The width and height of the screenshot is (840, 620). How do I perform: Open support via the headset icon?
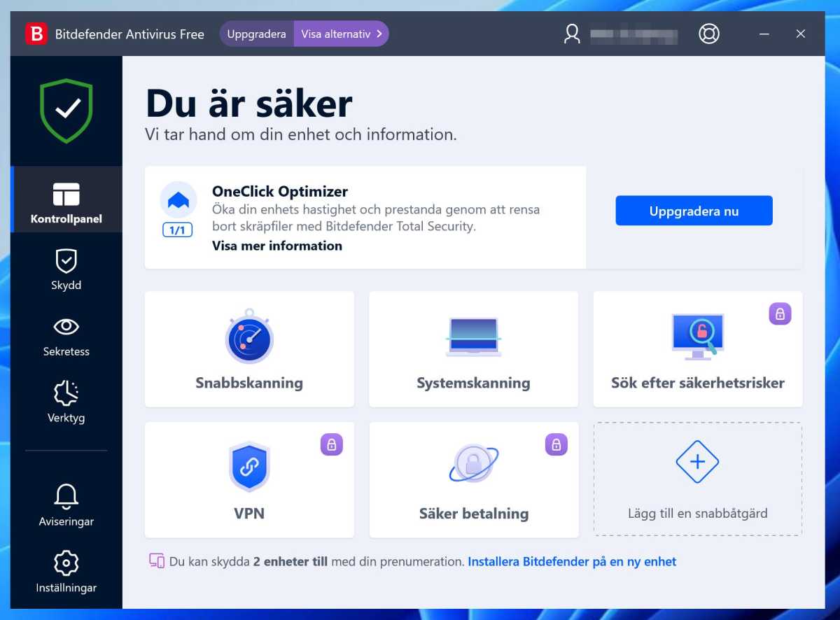pyautogui.click(x=709, y=33)
